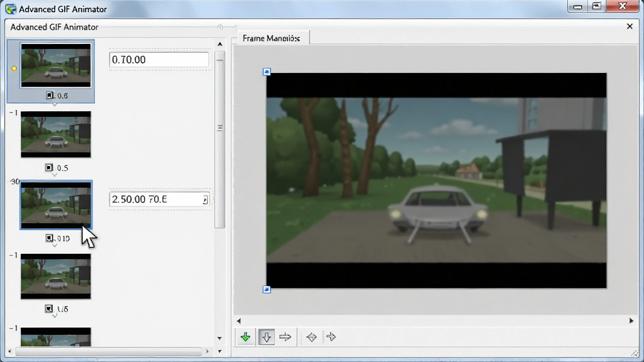
Task: Click the small icon beneath the fourth frame thumbnail
Action: pyautogui.click(x=49, y=309)
